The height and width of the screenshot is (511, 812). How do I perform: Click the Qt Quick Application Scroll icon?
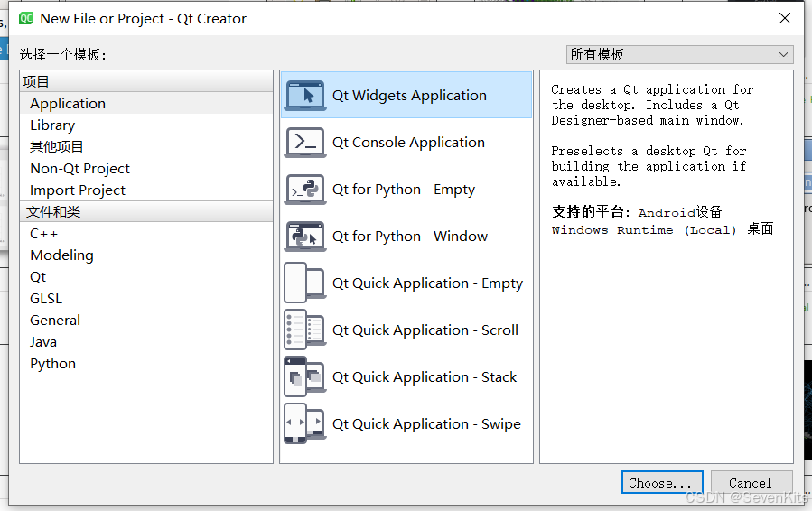point(305,330)
